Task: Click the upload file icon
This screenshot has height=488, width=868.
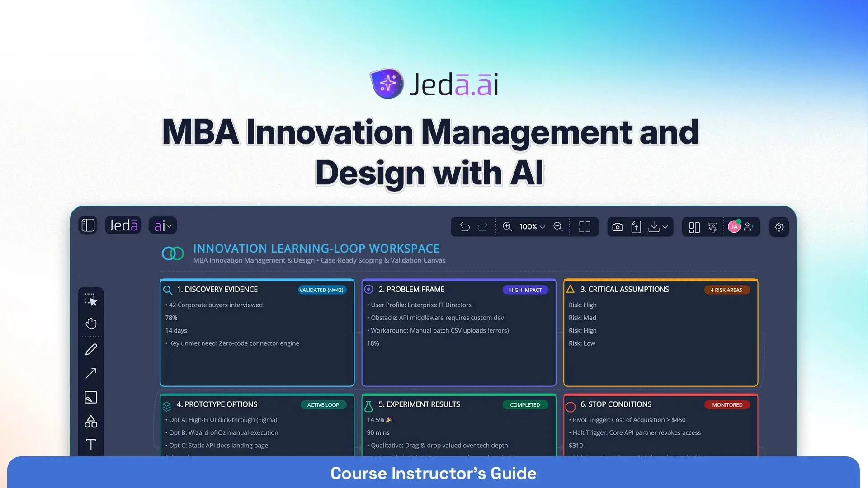Action: click(636, 227)
